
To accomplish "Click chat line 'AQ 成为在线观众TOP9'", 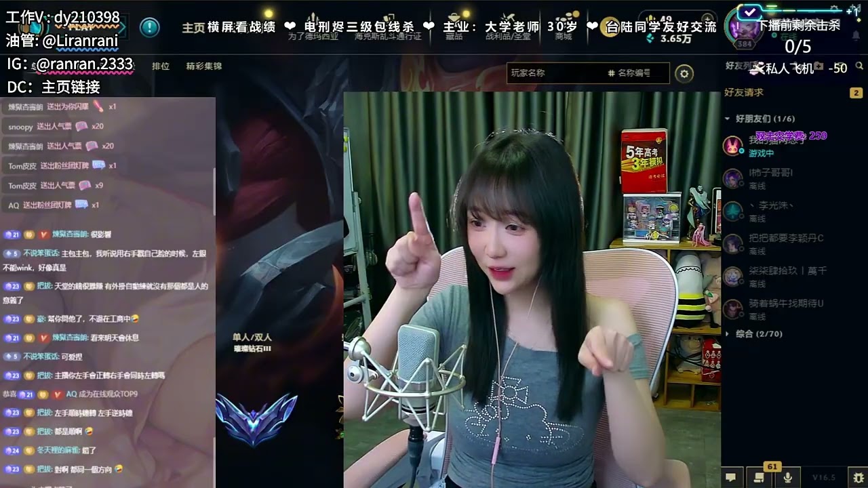I will coord(70,394).
